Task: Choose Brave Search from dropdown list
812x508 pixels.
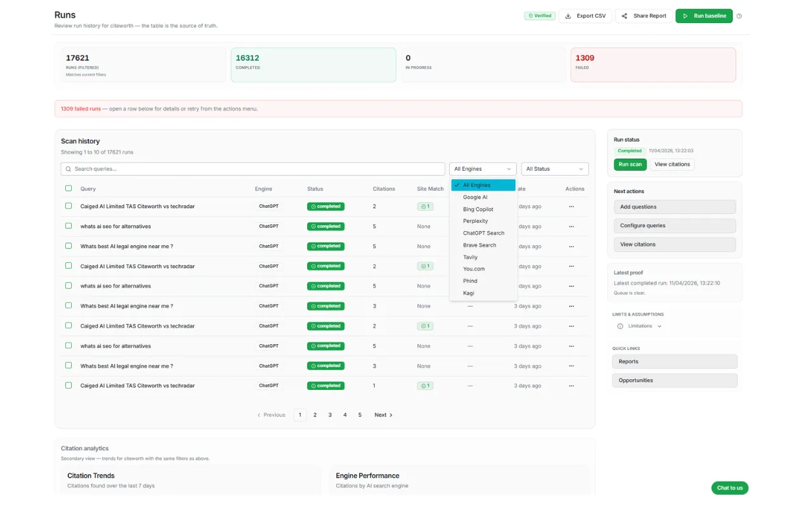Action: coord(483,245)
